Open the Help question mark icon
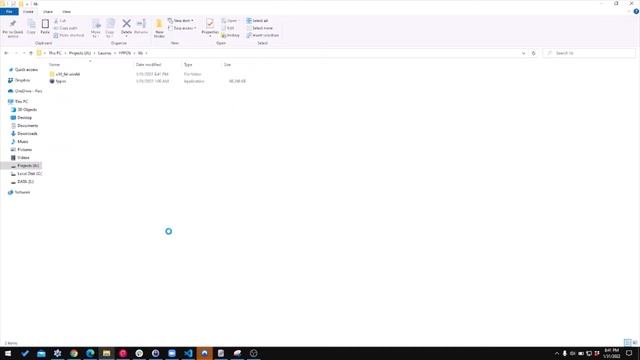 [636, 11]
